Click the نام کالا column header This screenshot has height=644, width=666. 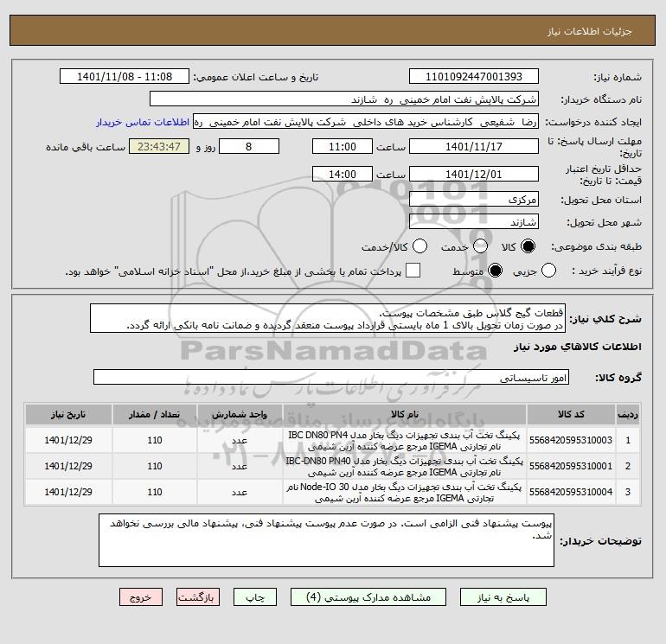pos(405,414)
